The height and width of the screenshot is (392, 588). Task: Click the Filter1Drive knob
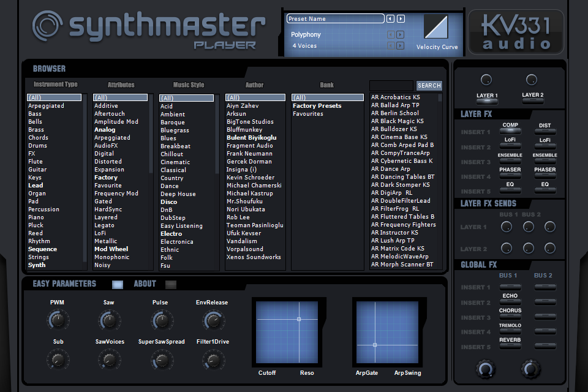(213, 360)
